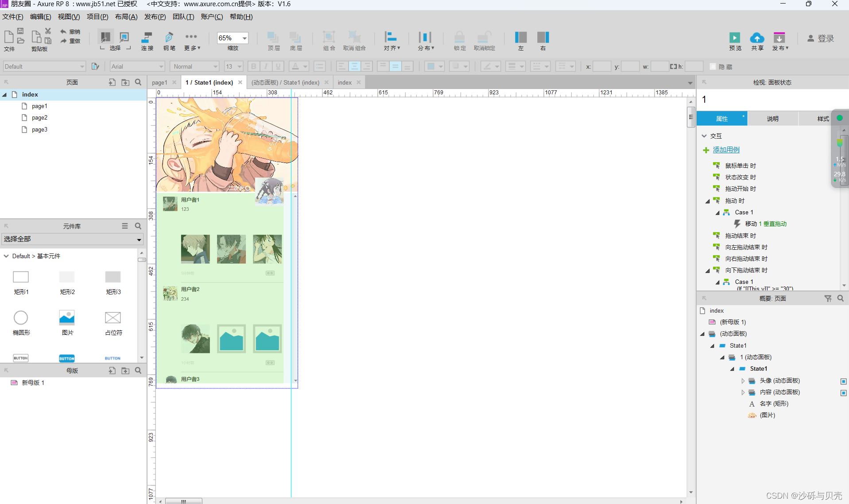Click the 登录 login button
The height and width of the screenshot is (504, 849).
(821, 39)
